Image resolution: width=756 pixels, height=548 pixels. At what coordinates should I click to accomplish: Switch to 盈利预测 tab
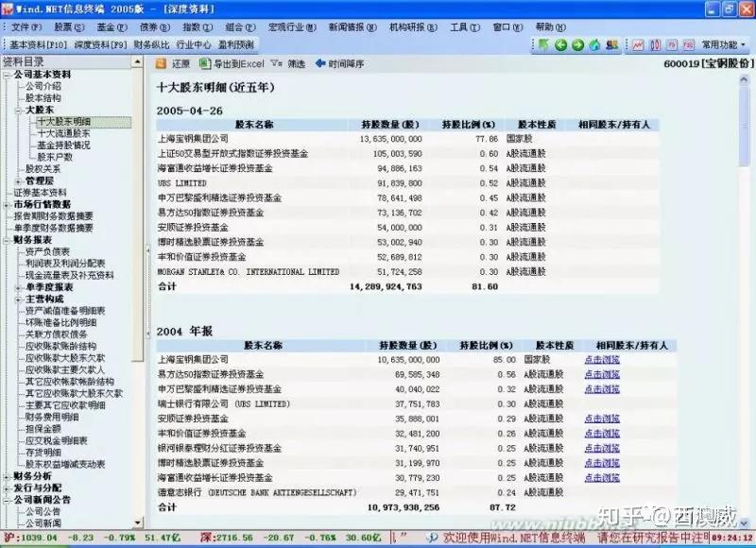coord(236,44)
